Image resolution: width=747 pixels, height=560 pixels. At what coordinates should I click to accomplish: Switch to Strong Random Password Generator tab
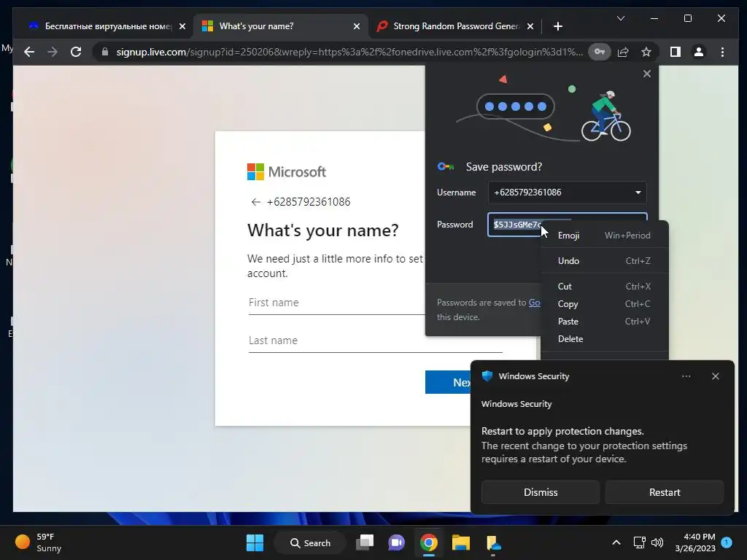click(456, 26)
